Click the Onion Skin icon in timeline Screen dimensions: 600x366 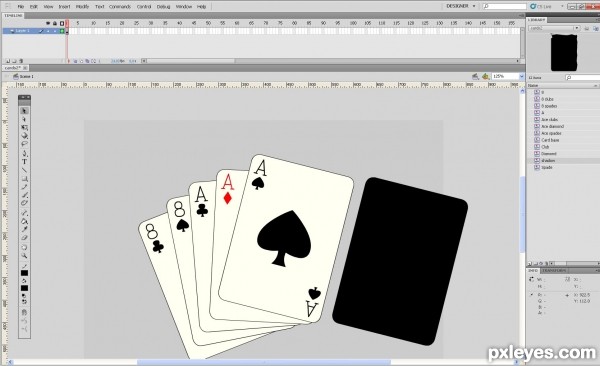click(x=75, y=61)
